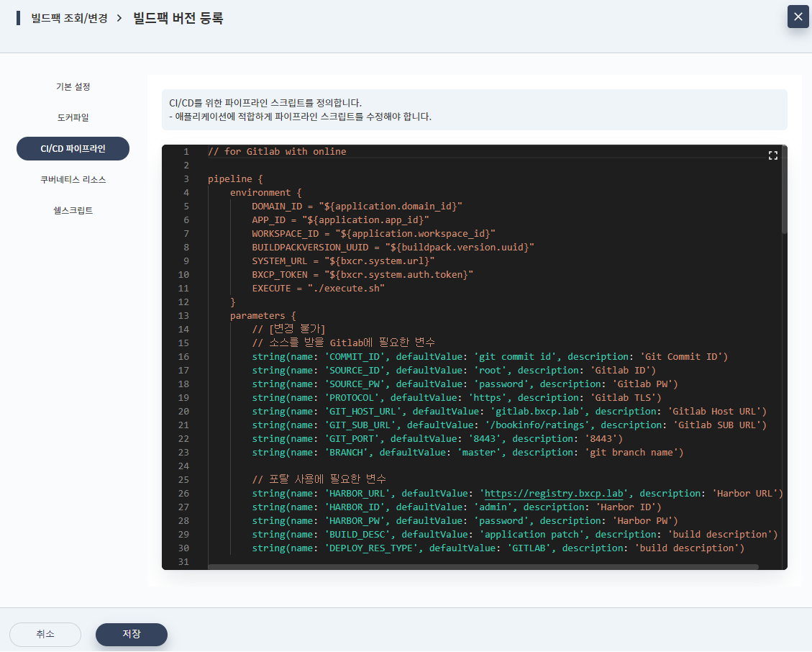Open the 기본 설정 tab
Viewport: 812px width, 652px height.
(73, 86)
